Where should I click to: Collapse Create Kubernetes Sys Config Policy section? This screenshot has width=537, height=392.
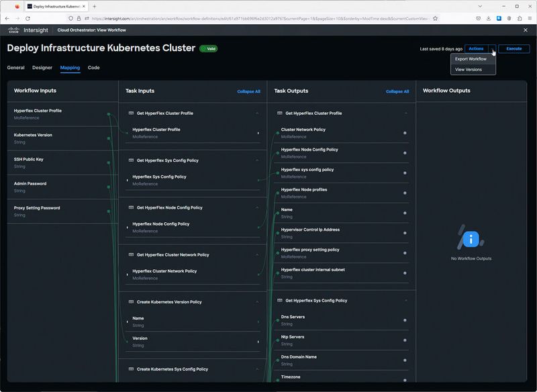click(x=257, y=369)
